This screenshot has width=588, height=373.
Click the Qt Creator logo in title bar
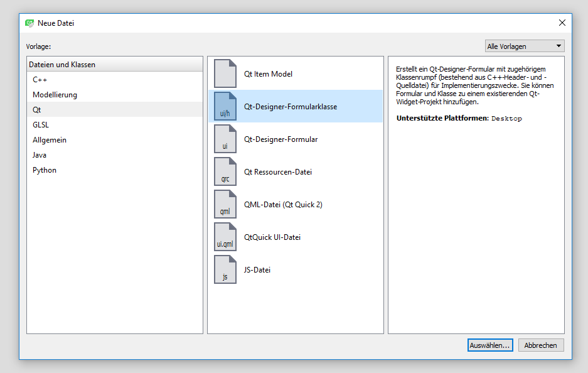pos(29,23)
